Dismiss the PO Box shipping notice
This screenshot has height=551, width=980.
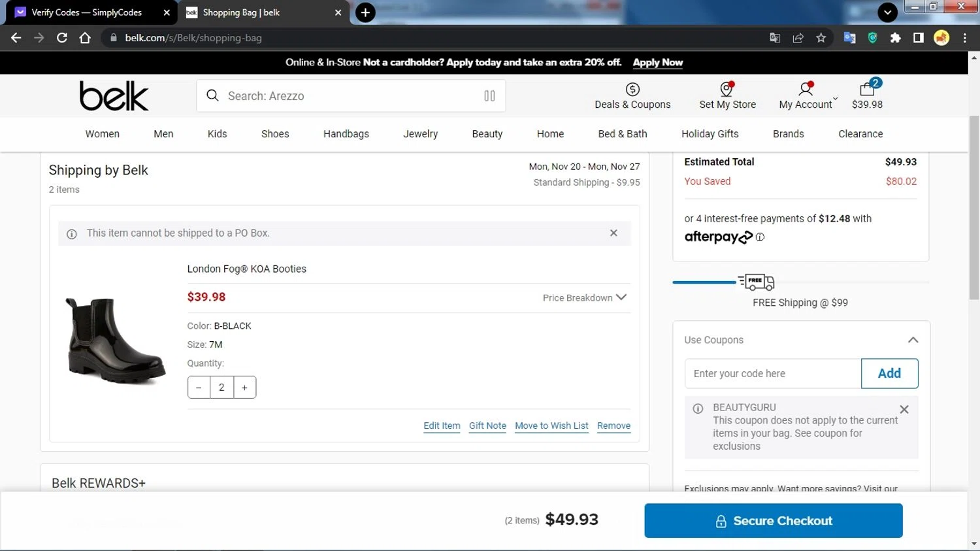[613, 233]
